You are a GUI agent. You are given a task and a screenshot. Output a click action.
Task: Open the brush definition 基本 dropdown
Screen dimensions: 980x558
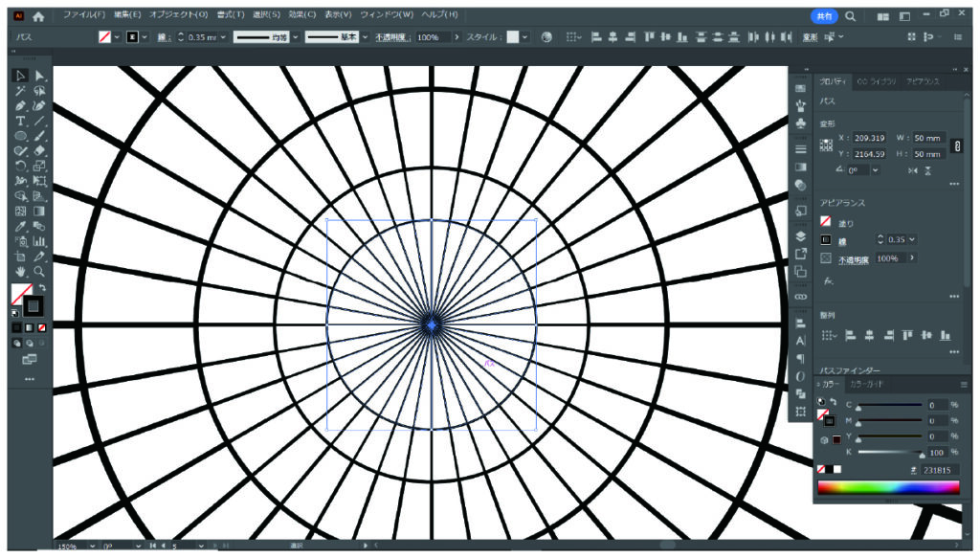(x=365, y=37)
